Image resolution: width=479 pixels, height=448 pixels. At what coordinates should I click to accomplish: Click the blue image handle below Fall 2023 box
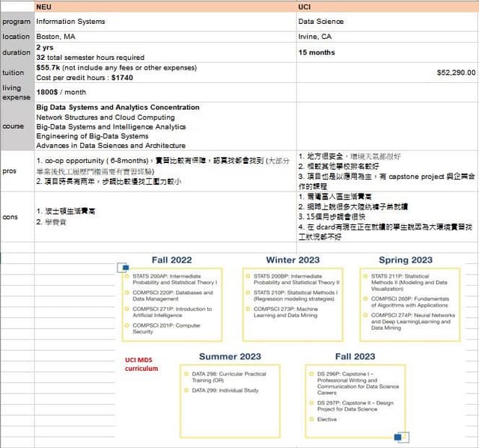[x=397, y=438]
